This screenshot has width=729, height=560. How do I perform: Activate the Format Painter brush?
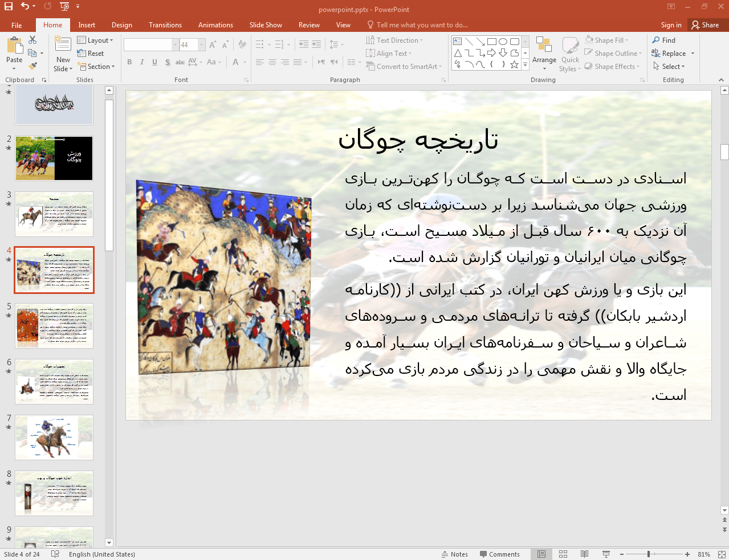[32, 66]
